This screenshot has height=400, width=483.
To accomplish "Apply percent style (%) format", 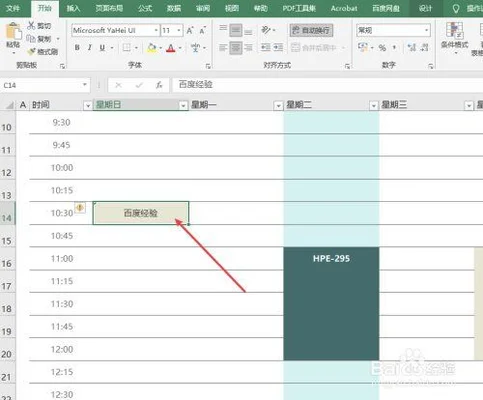I will (382, 48).
